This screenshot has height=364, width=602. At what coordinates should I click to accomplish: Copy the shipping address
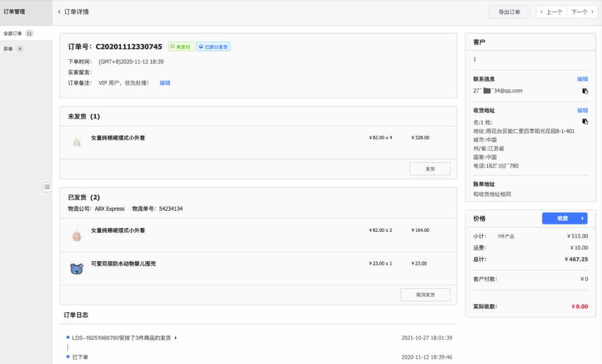tap(585, 122)
